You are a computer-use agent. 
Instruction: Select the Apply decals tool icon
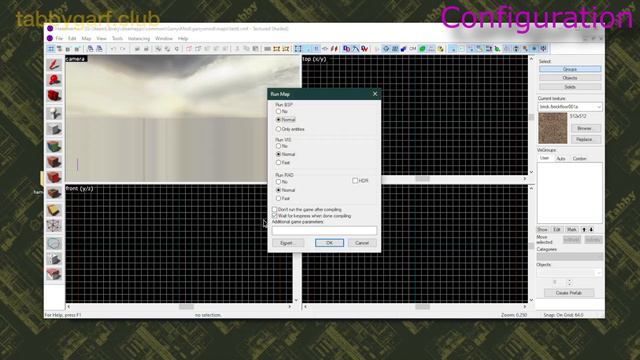tap(54, 177)
